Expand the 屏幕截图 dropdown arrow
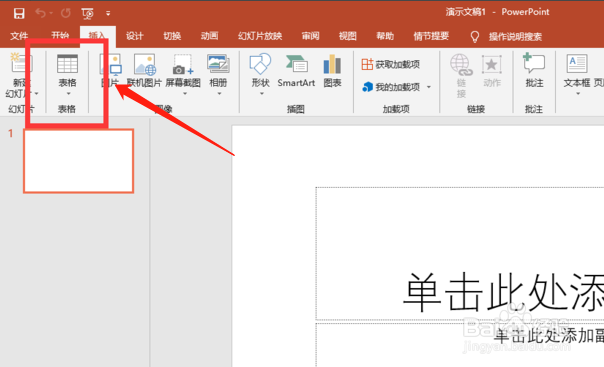 (185, 94)
